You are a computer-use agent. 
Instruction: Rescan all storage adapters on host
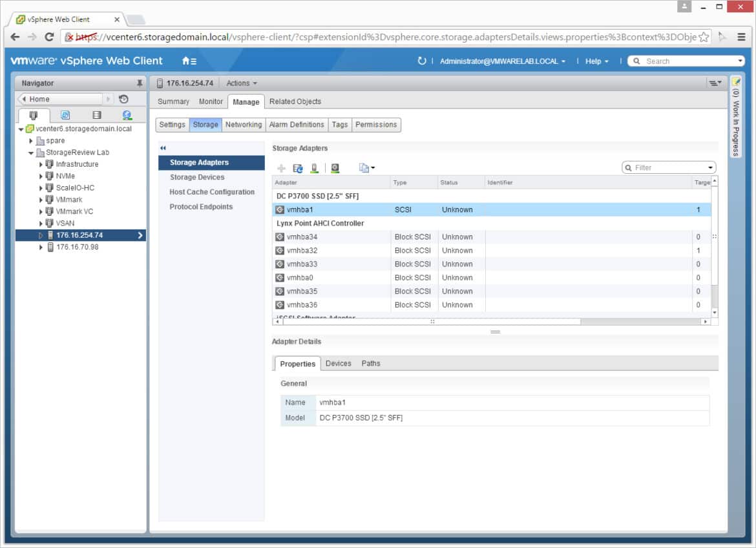coord(315,168)
